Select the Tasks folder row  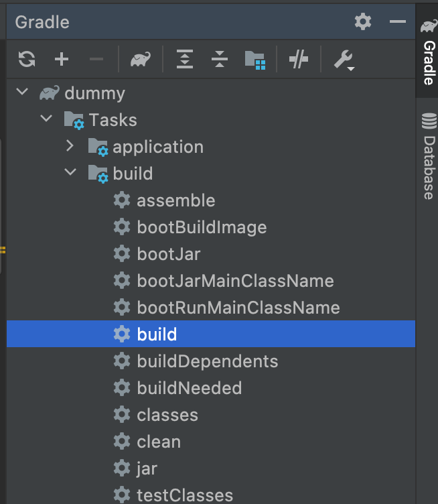coord(211,120)
